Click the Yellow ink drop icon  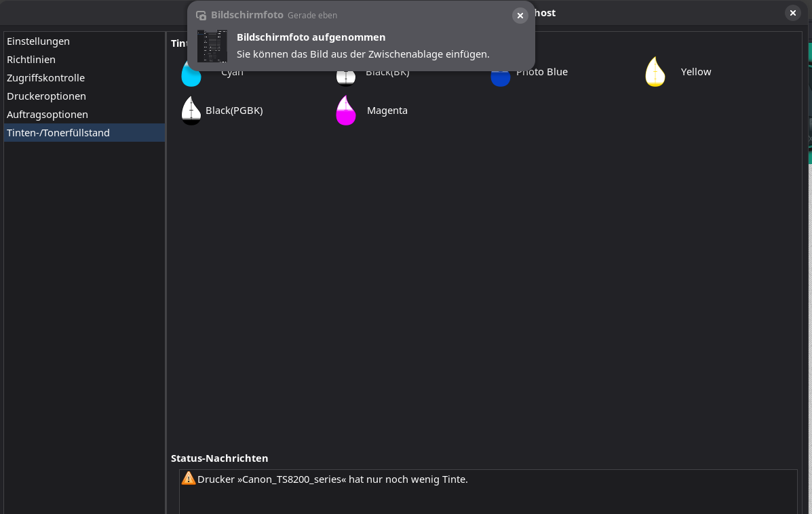[655, 72]
